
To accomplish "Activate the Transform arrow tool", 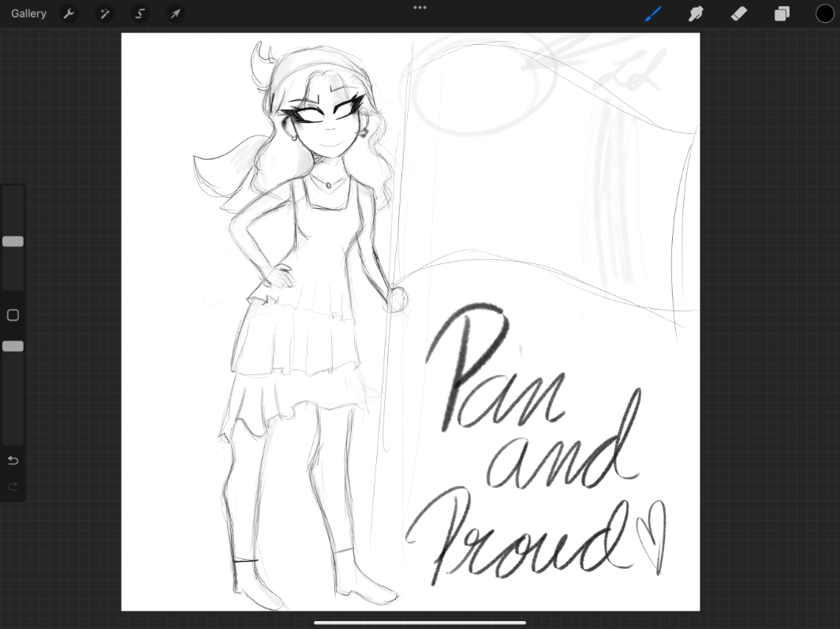I will pyautogui.click(x=175, y=13).
